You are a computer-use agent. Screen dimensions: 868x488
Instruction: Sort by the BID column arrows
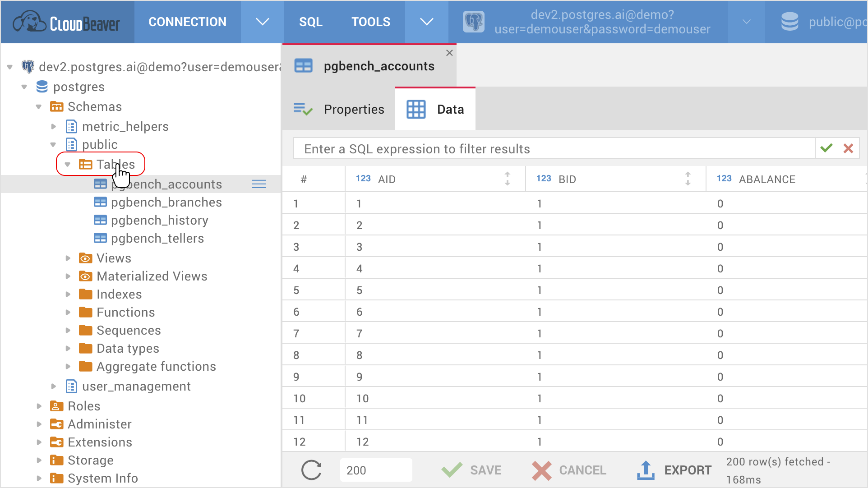[688, 179]
